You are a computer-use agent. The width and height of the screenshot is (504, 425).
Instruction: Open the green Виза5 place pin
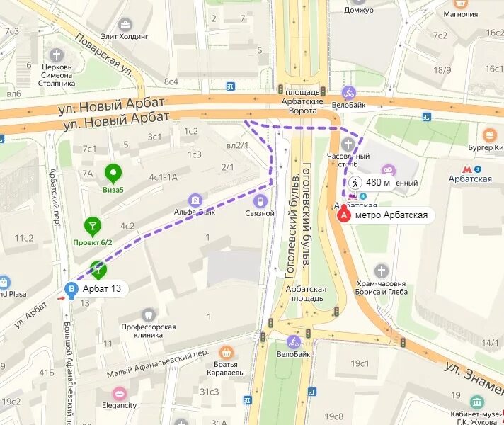pos(113,174)
